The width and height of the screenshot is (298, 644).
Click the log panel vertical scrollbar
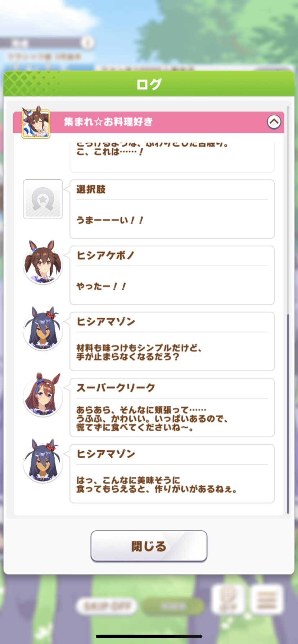point(288,310)
